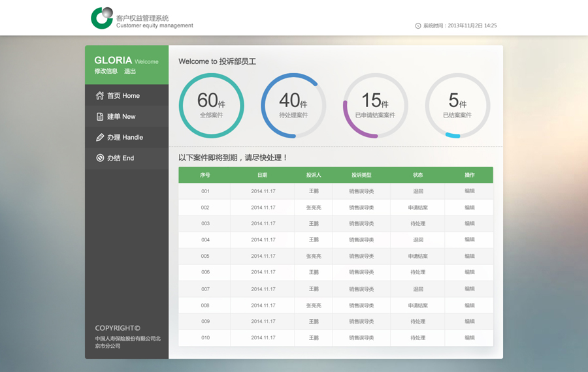The image size is (588, 372).
Task: Click the 60件 全部案件 ring
Action: coord(211,105)
